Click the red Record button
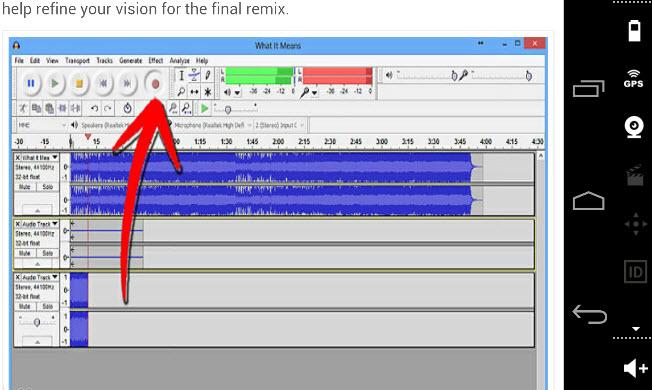This screenshot has width=652, height=390. (155, 84)
